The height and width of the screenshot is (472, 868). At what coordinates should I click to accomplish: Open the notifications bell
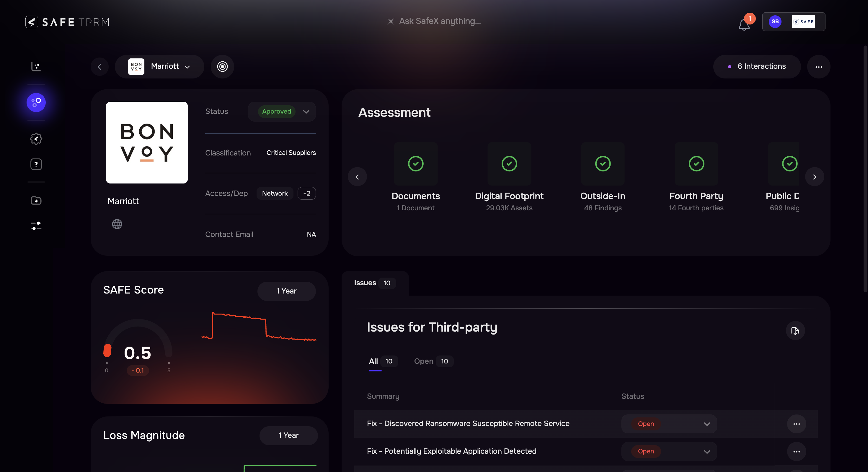pyautogui.click(x=744, y=24)
